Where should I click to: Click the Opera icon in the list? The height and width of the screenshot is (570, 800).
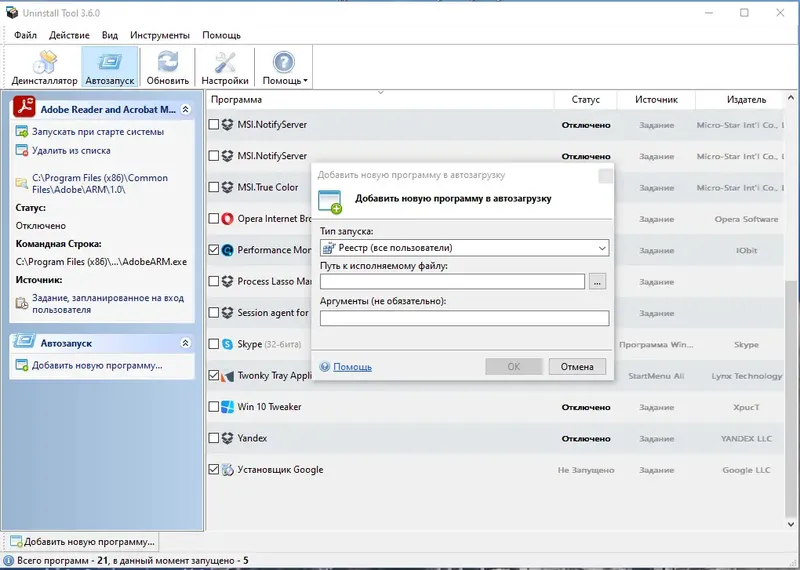pos(228,219)
